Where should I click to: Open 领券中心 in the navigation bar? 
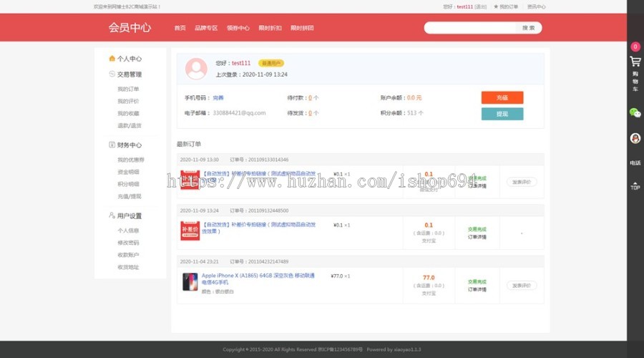tap(238, 28)
